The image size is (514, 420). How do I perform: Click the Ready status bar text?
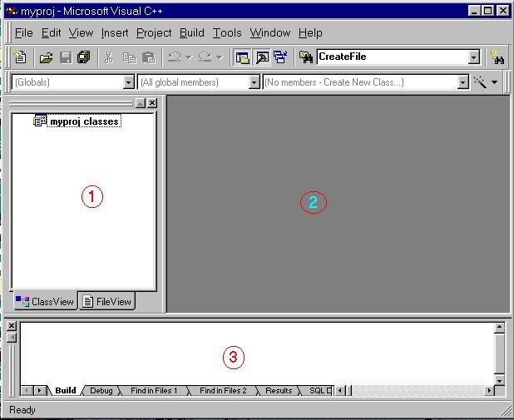[22, 410]
